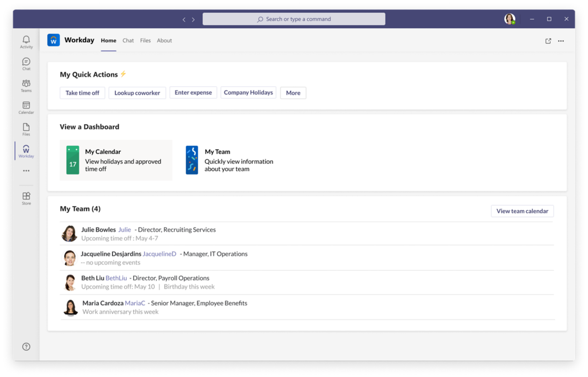This screenshot has height=377, width=588.
Task: Open the Activity bell icon
Action: 26,42
